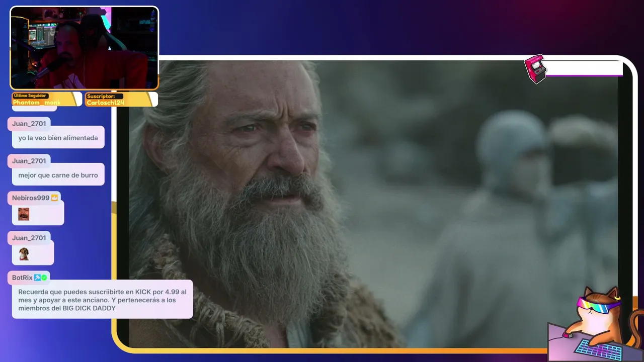Open the emote in Nebiros999's message

24,214
